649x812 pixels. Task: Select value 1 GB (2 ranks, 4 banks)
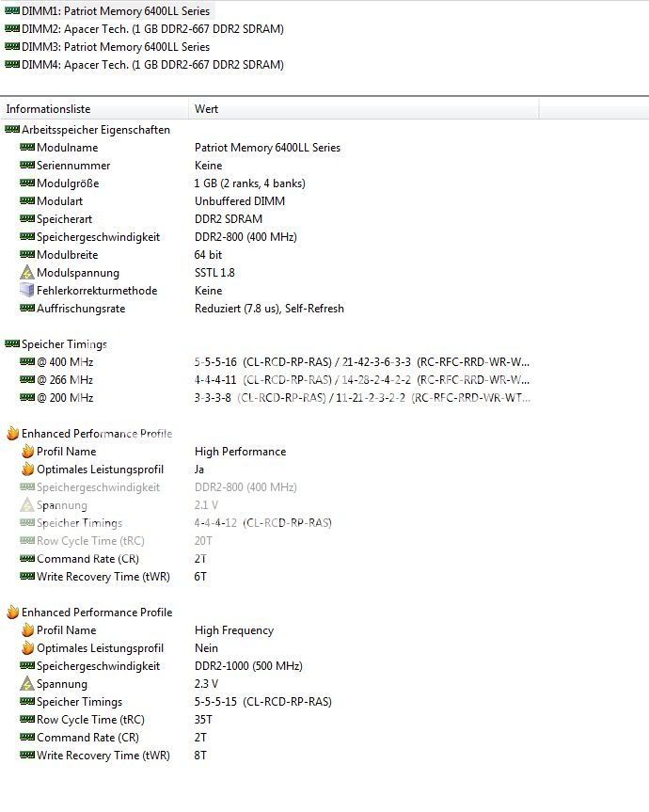click(x=250, y=183)
